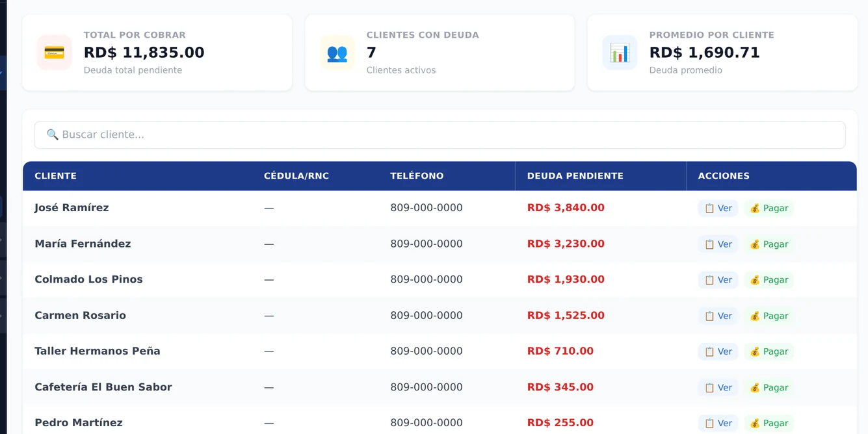868x434 pixels.
Task: Click the RD$ 345.00 debt amount
Action: tap(560, 387)
